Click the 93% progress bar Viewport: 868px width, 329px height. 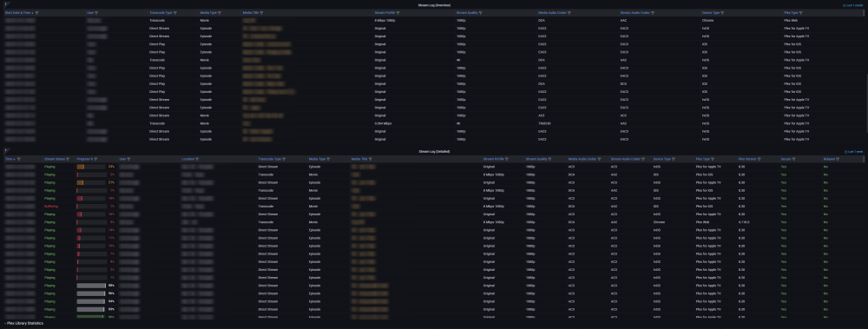point(91,309)
